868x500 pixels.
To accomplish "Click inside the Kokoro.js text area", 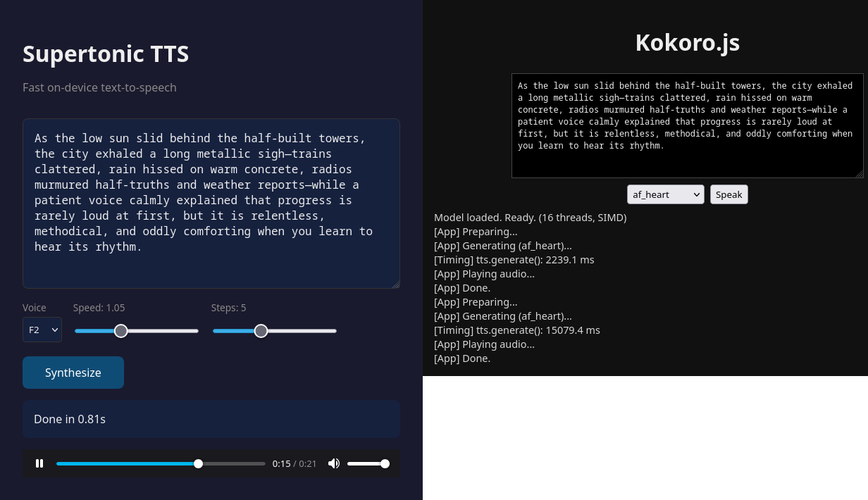I will point(688,125).
